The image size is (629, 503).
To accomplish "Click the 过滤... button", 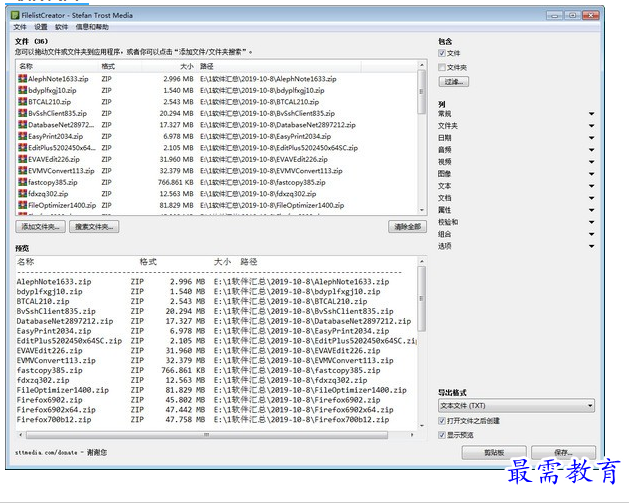I will click(x=454, y=82).
